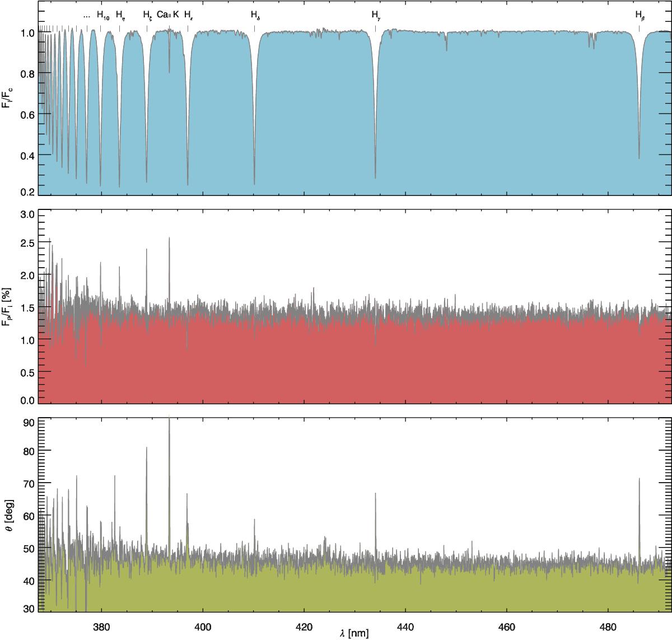Viewport: 672px width, 640px height.
Task: Click the Ca II K line label
Action: 167,15
